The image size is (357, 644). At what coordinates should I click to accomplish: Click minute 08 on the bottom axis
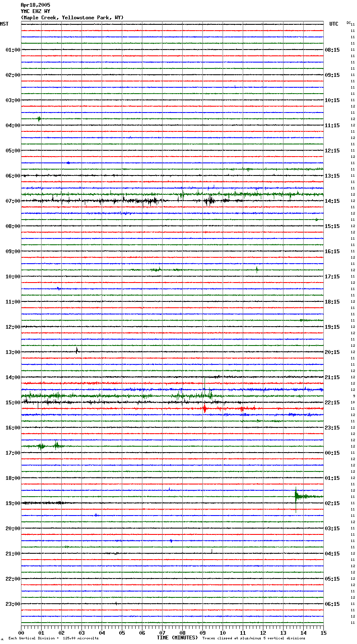click(x=183, y=633)
